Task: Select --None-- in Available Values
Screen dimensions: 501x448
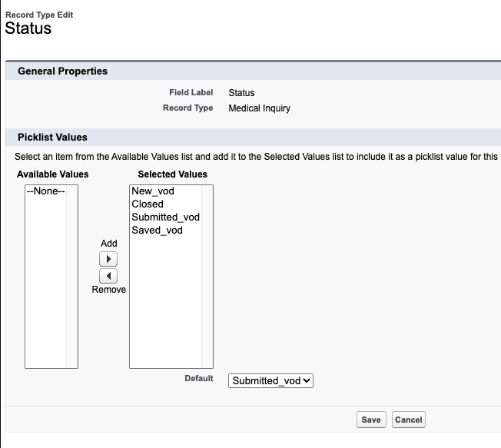Action: (x=46, y=191)
